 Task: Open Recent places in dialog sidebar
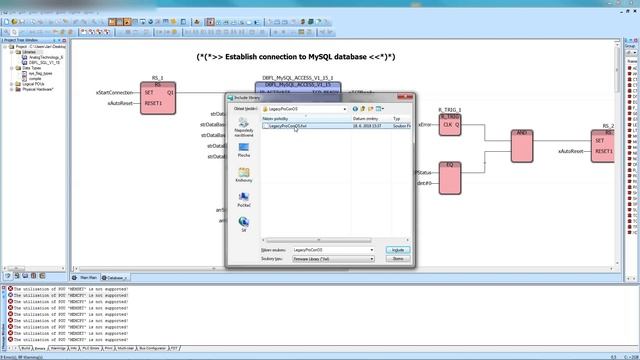click(x=244, y=127)
